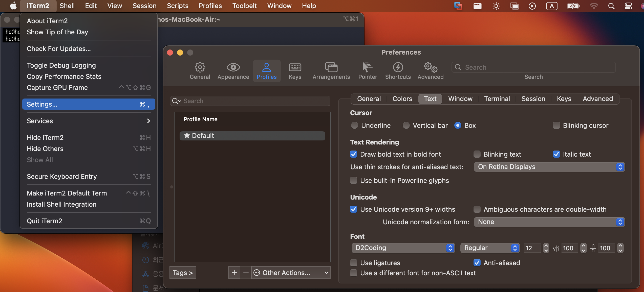644x292 pixels.
Task: Expand the Services submenu
Action: click(89, 121)
